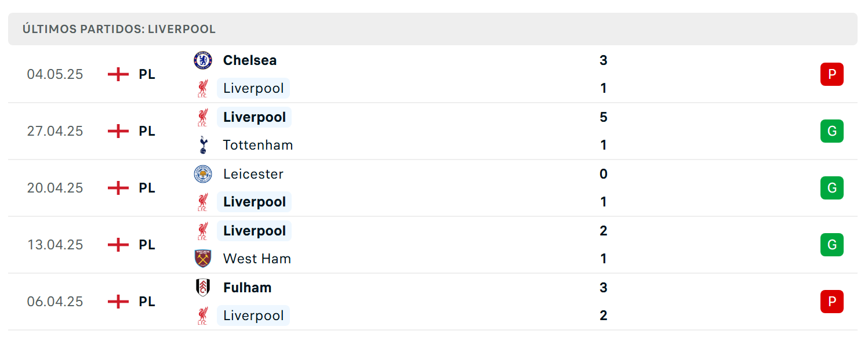
Task: Click the Fulham club crest
Action: tap(203, 288)
